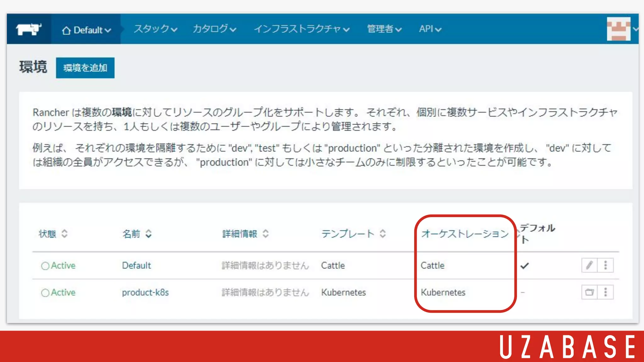Click the 環境を追加 button
Screen dimensions: 644x362
pyautogui.click(x=85, y=68)
